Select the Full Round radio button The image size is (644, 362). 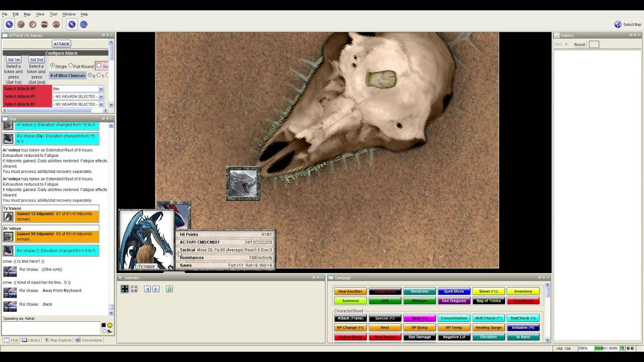point(70,66)
